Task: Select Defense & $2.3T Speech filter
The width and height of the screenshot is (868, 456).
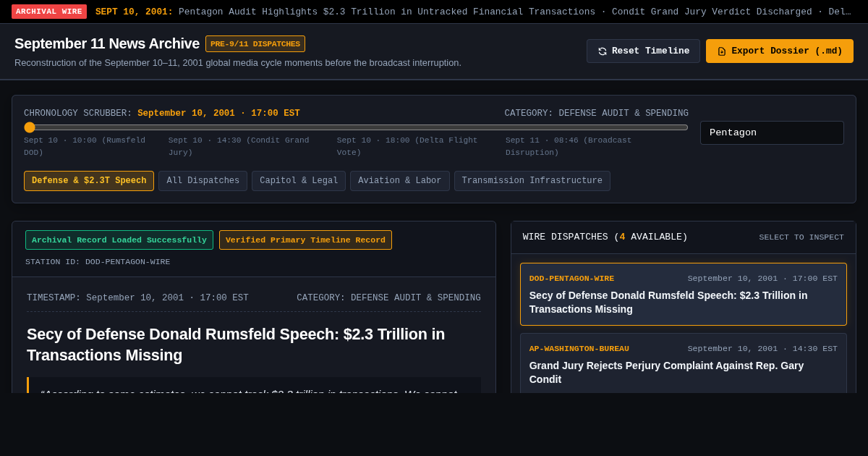Action: point(89,181)
